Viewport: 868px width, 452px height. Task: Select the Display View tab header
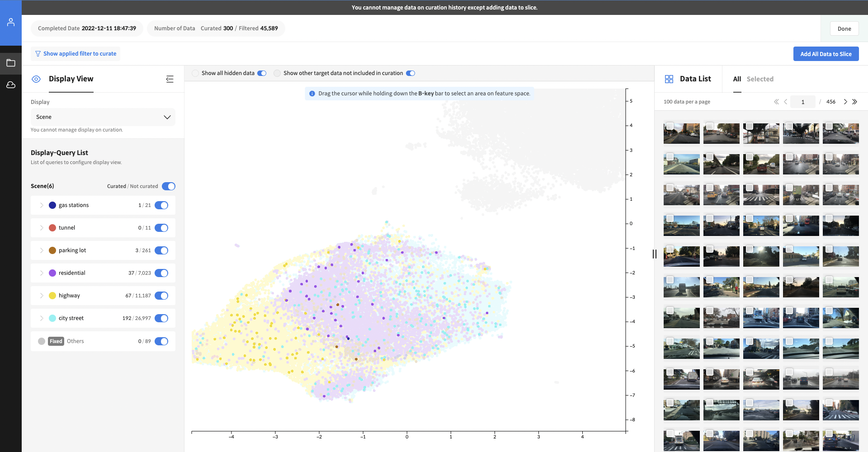point(71,79)
